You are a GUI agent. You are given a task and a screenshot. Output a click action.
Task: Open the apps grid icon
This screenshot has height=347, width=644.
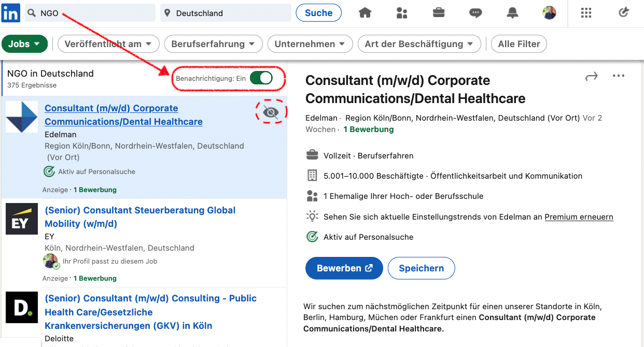point(586,13)
